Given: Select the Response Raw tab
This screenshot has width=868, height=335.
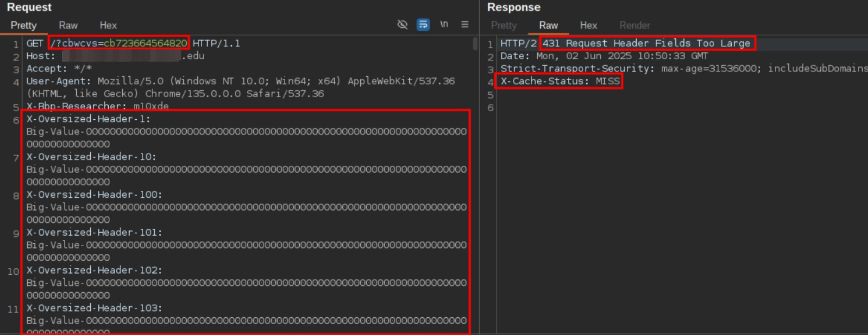Looking at the screenshot, I should 548,25.
